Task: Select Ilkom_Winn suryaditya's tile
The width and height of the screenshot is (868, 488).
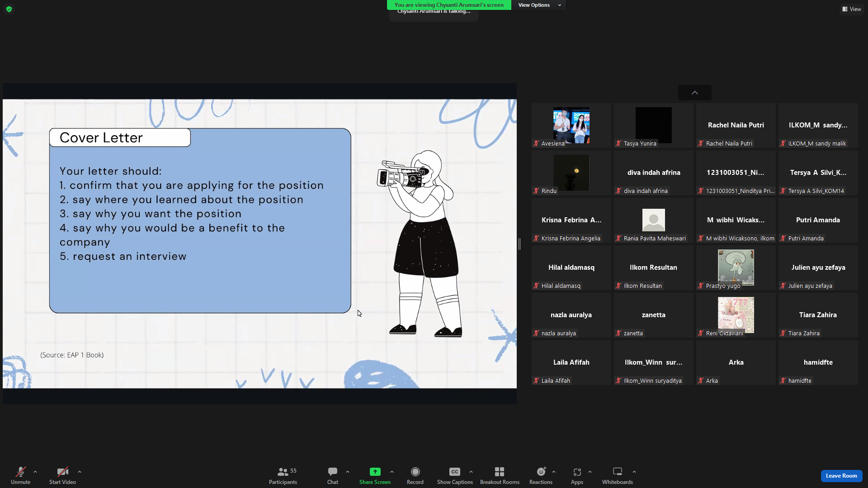Action: (654, 362)
